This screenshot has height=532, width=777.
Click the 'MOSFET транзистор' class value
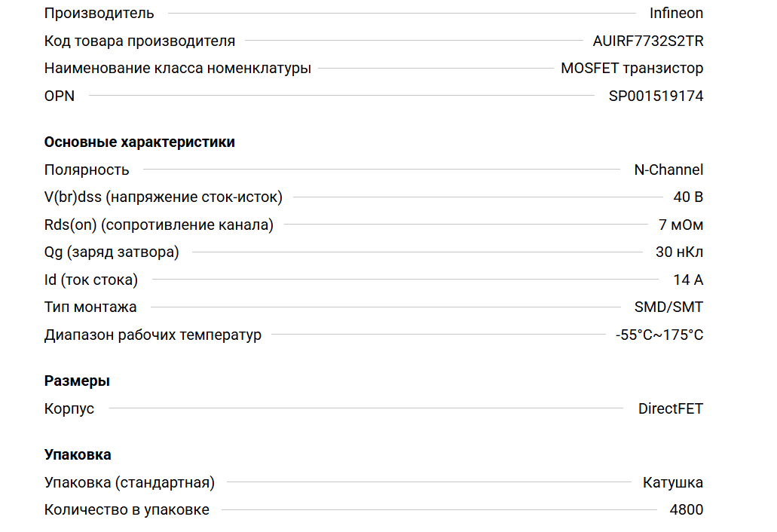(632, 68)
